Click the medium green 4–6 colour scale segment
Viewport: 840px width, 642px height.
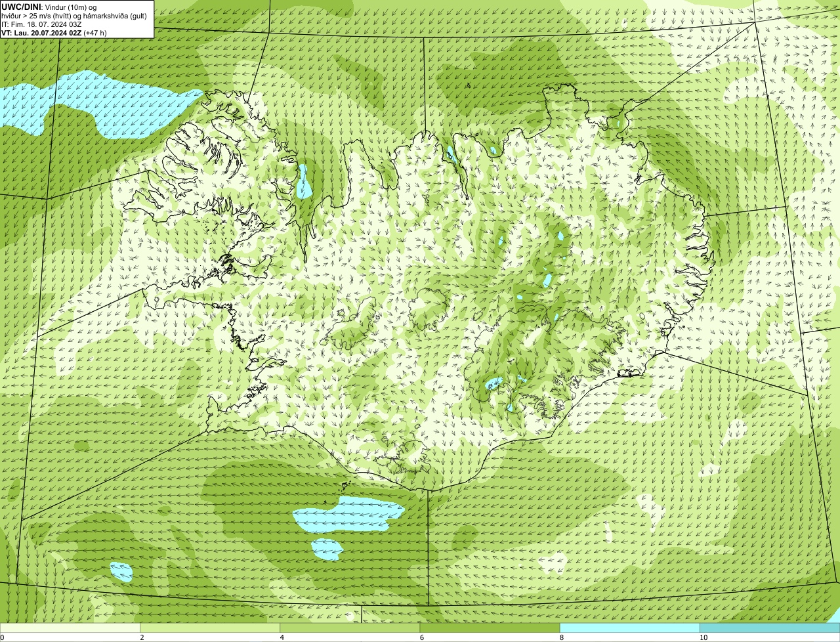tap(350, 628)
